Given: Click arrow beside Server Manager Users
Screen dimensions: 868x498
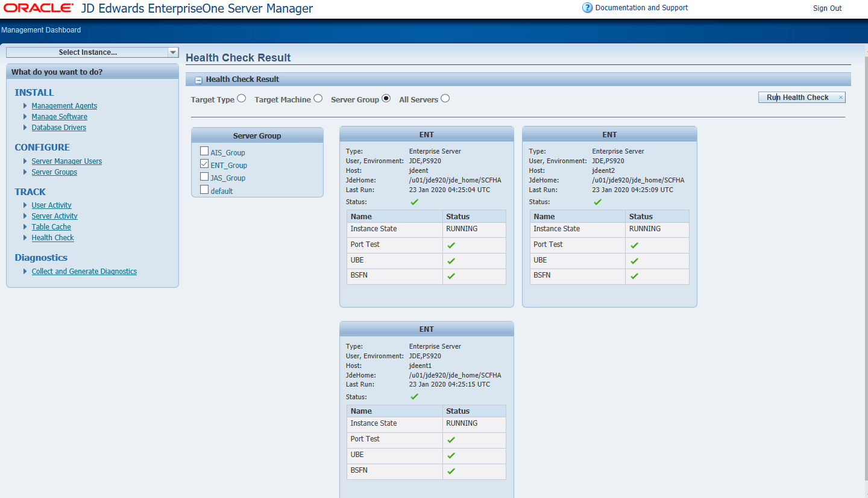Looking at the screenshot, I should coord(25,161).
